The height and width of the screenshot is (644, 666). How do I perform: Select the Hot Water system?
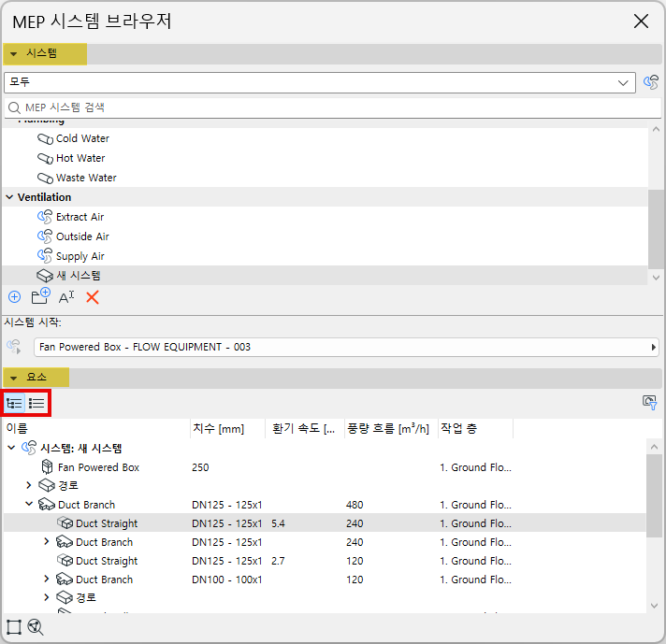point(325,158)
